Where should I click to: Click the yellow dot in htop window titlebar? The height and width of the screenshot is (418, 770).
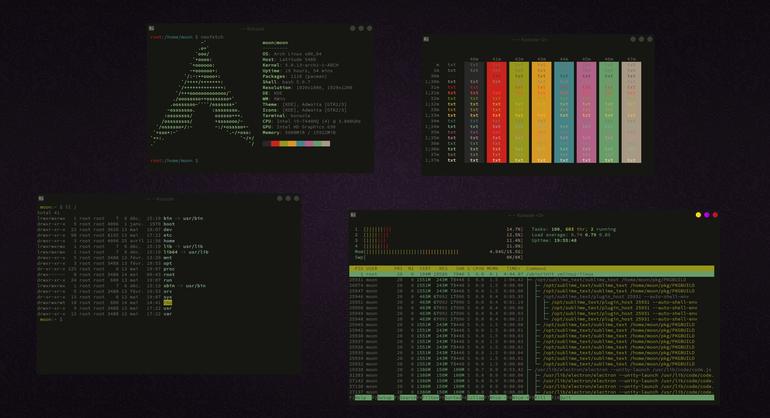coord(698,215)
